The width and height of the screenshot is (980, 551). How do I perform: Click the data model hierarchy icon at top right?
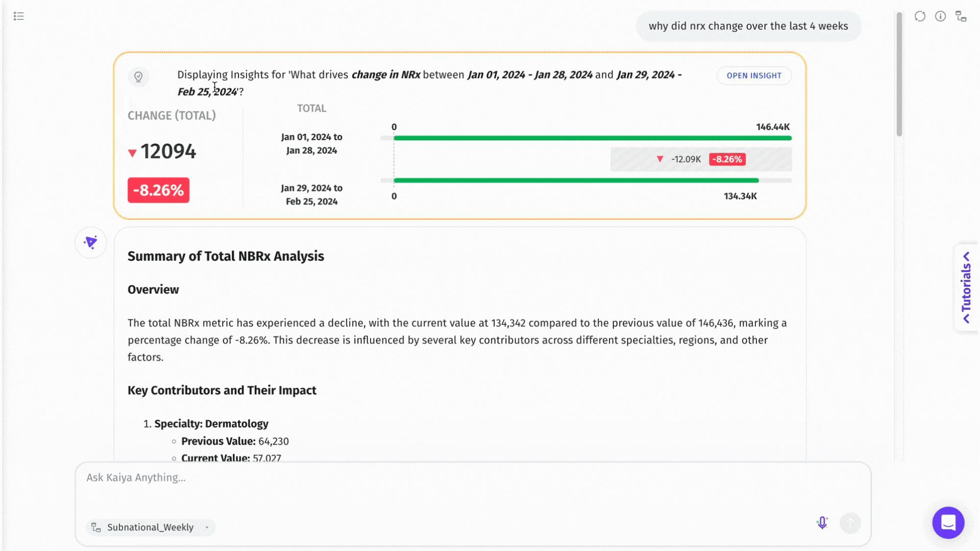click(x=961, y=16)
